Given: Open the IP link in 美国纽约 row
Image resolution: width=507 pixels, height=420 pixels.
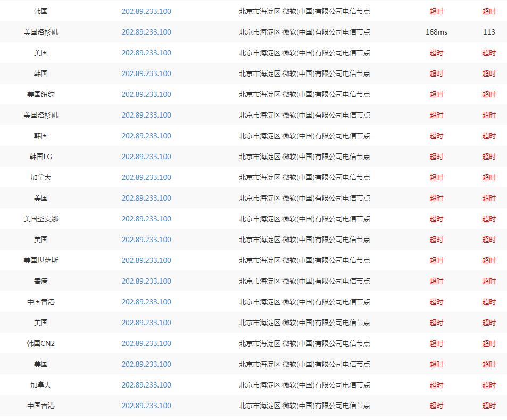Looking at the screenshot, I should coord(146,94).
